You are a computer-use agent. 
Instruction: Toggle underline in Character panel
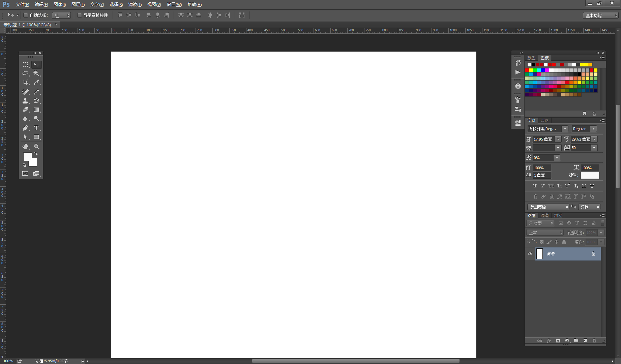(x=584, y=186)
